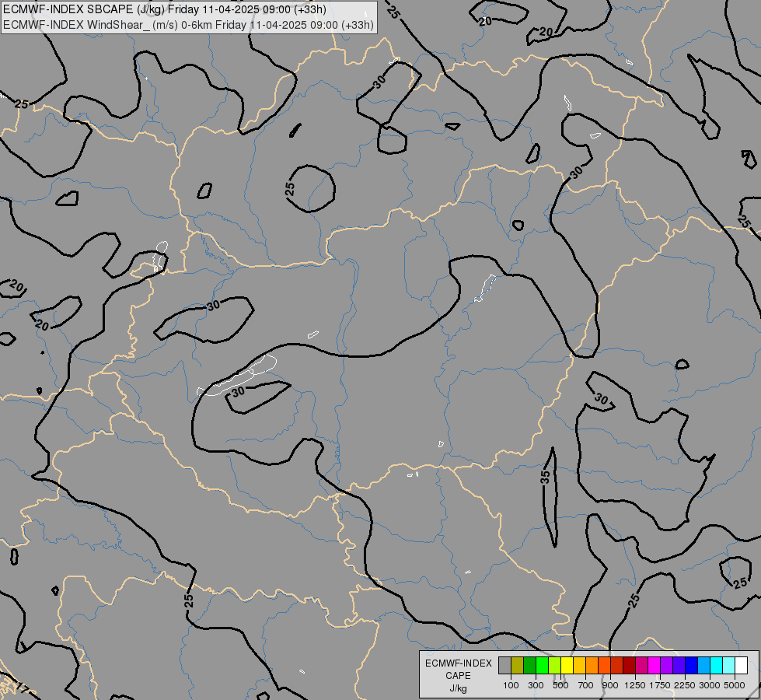
Task: Select the 3000 legend tick value
Action: click(710, 685)
